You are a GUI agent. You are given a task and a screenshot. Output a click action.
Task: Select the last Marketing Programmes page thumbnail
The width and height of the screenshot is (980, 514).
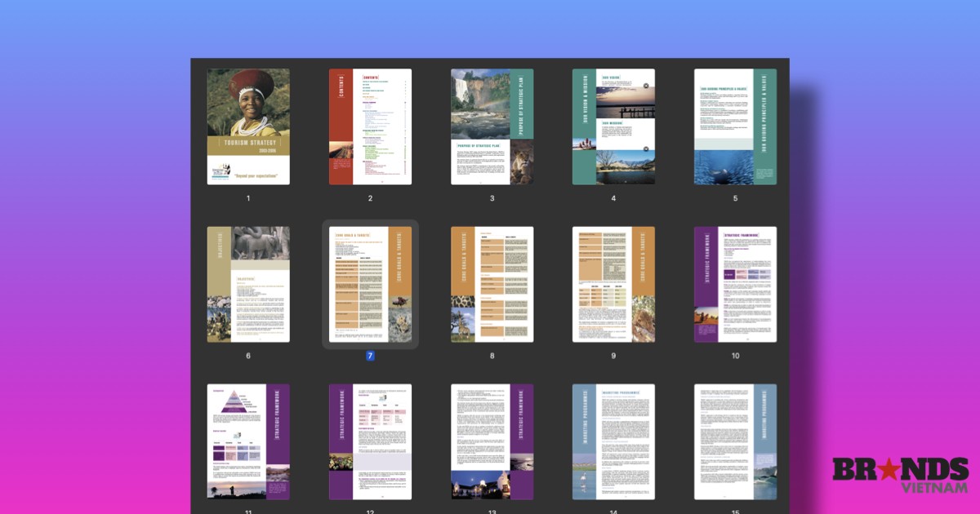tap(735, 441)
